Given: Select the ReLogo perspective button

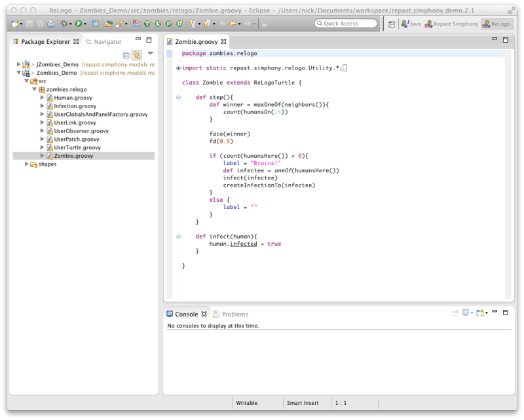Looking at the screenshot, I should click(x=496, y=24).
